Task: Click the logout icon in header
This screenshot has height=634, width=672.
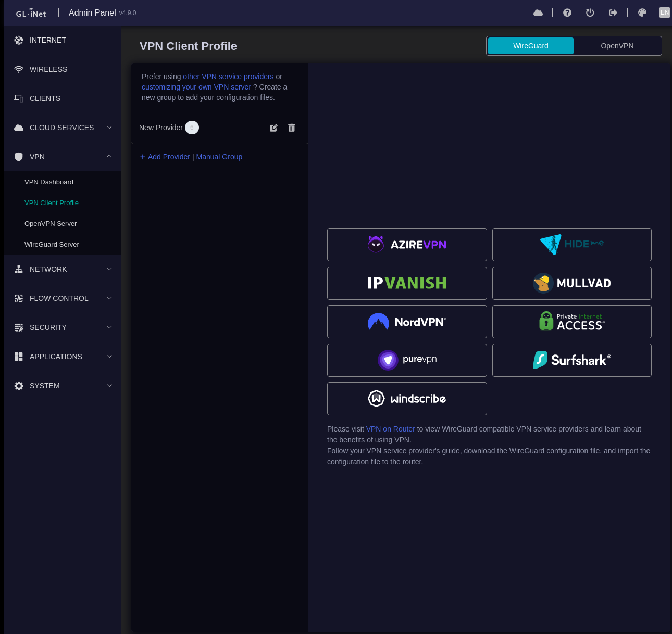Action: (x=613, y=12)
